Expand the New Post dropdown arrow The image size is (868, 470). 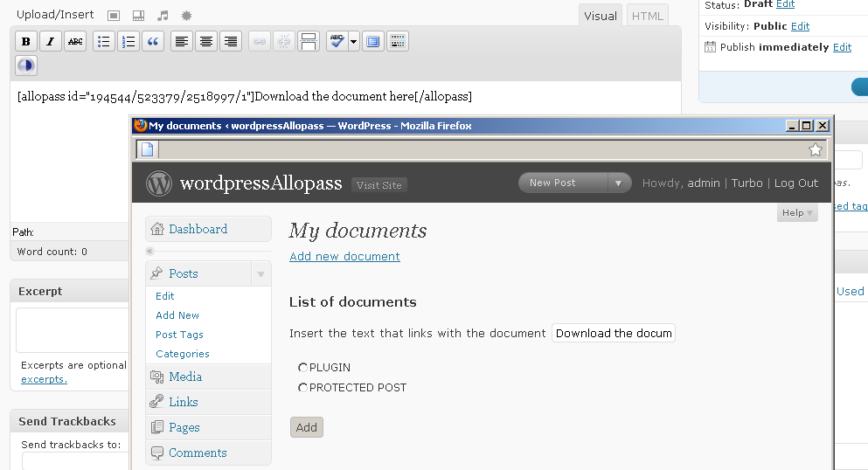(619, 183)
